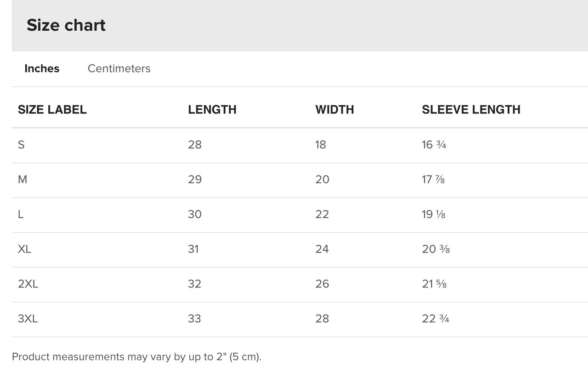Click the SLEEVE LENGTH column header
The width and height of the screenshot is (588, 382).
tap(471, 109)
